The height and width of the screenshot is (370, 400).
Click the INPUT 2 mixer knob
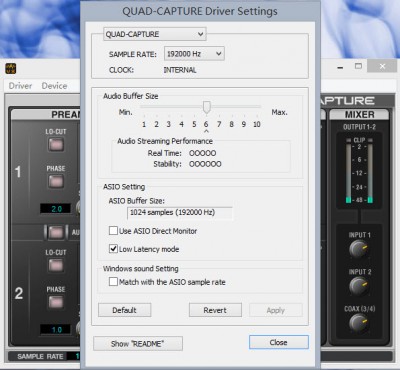pos(359,286)
